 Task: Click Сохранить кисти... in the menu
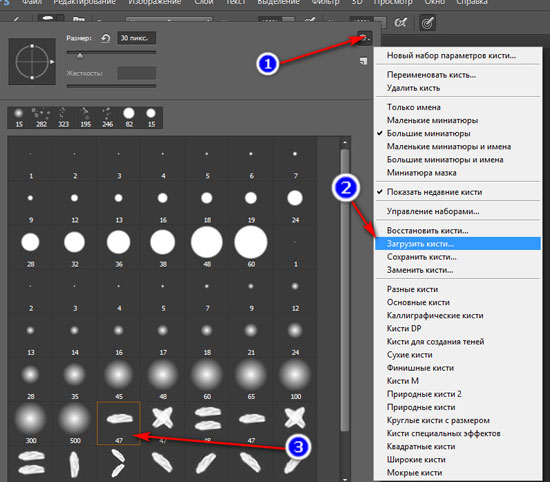(x=422, y=257)
